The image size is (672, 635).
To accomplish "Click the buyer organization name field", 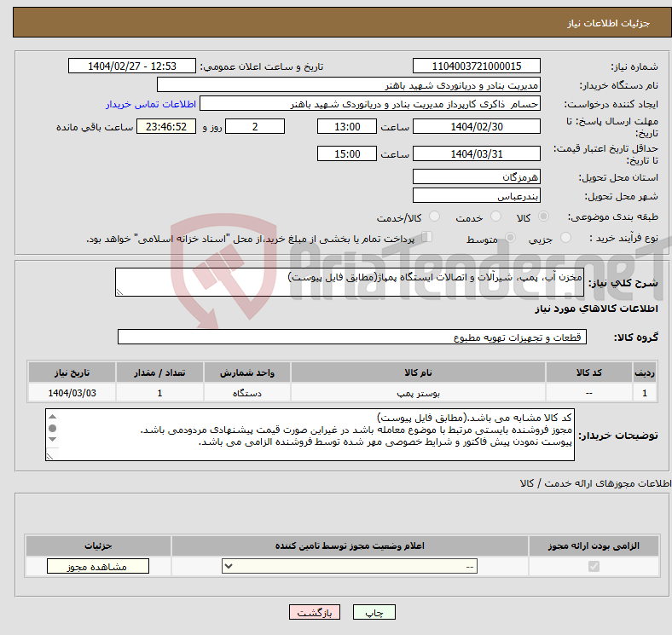I will click(349, 85).
